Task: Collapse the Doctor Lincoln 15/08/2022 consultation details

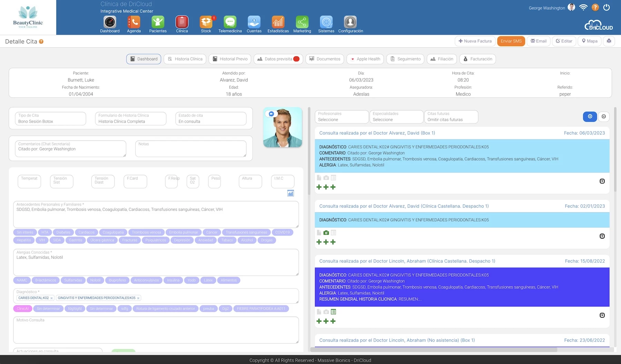Action: [602, 315]
